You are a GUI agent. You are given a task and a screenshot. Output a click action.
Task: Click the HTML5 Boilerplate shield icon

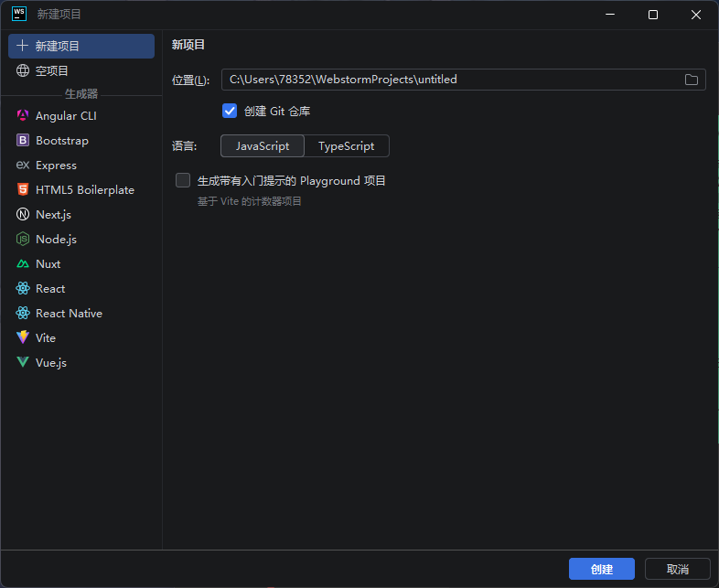(23, 189)
